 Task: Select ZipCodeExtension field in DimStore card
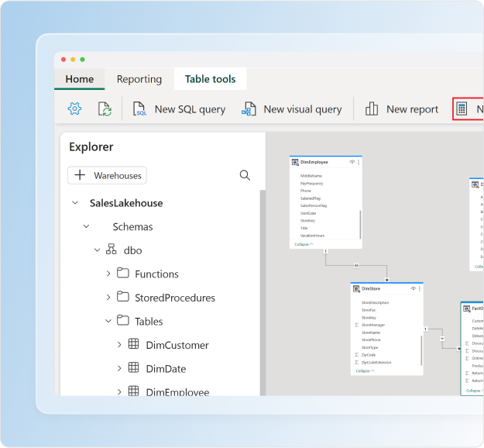click(376, 362)
